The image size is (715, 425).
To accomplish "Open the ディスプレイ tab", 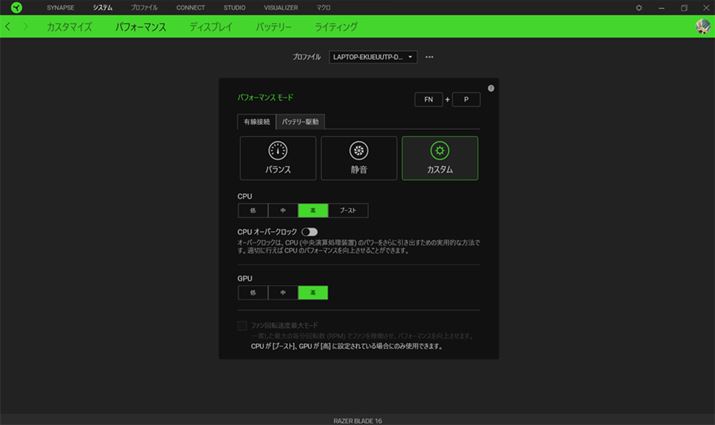I will (x=210, y=27).
